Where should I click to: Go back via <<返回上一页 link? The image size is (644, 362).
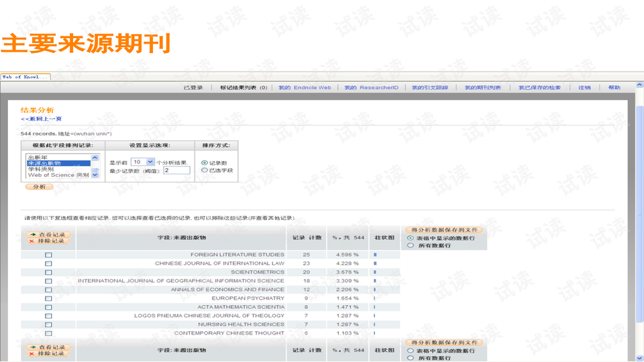click(41, 119)
